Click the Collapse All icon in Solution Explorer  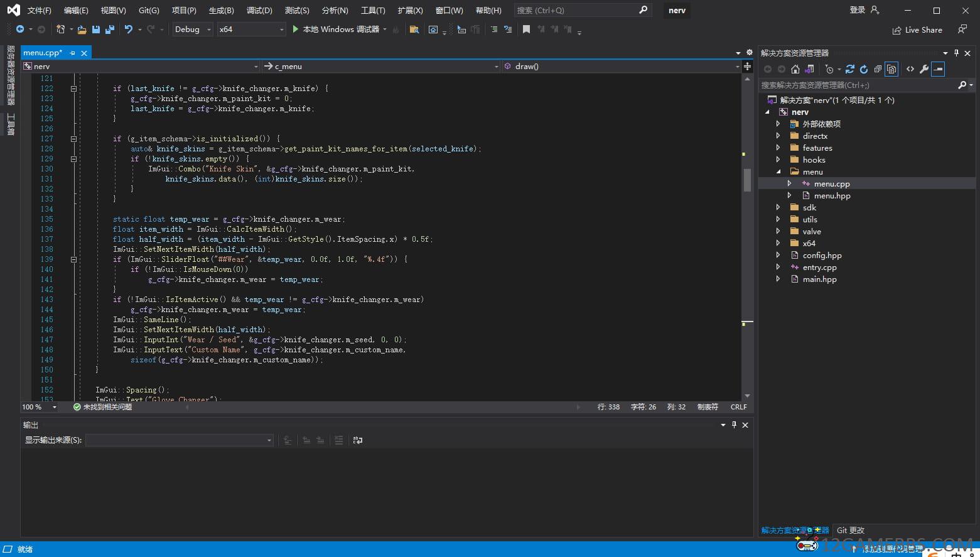(878, 69)
